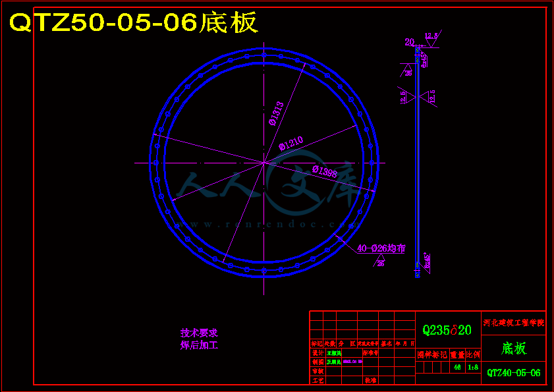
Task: Click the "处数" column header
Action: [330, 343]
